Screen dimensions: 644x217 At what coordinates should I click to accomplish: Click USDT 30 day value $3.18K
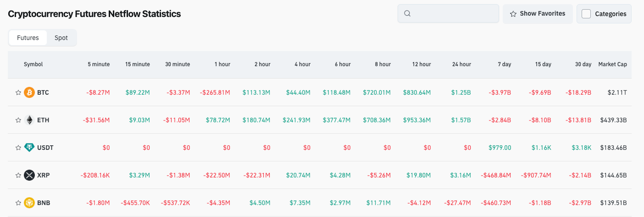(581, 148)
